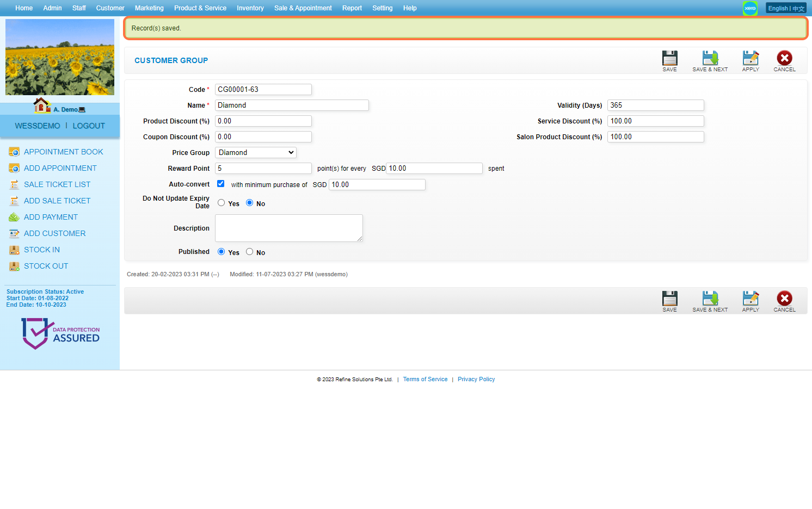
Task: Open the Report menu
Action: click(352, 8)
